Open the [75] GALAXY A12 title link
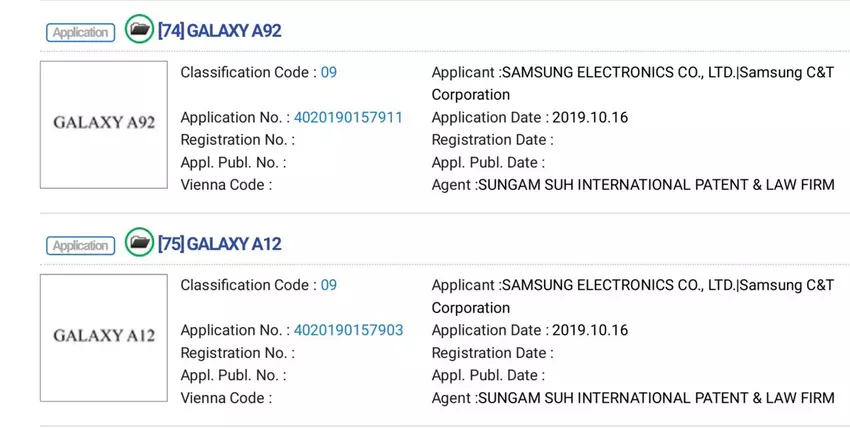Viewport: 850px width, 429px height. tap(219, 244)
